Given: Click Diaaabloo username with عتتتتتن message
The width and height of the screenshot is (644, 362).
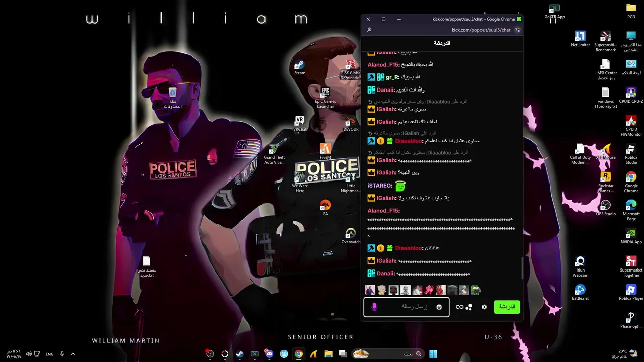Looking at the screenshot, I should point(409,248).
